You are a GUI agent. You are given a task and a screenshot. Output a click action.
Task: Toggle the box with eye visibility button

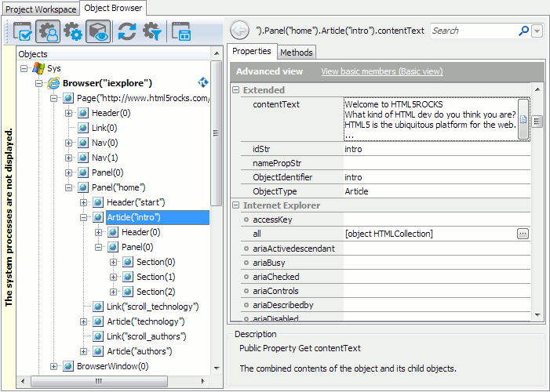point(98,31)
